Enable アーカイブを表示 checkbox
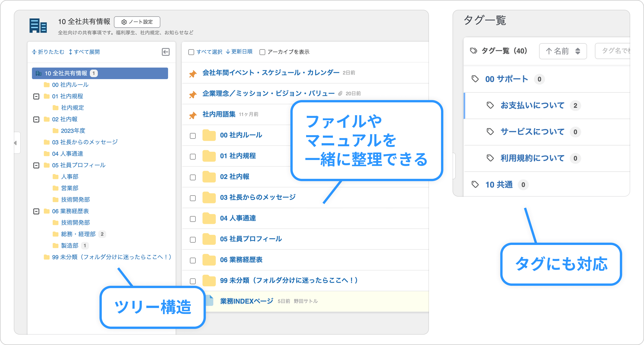Screen dimensions: 644x345 [262, 52]
